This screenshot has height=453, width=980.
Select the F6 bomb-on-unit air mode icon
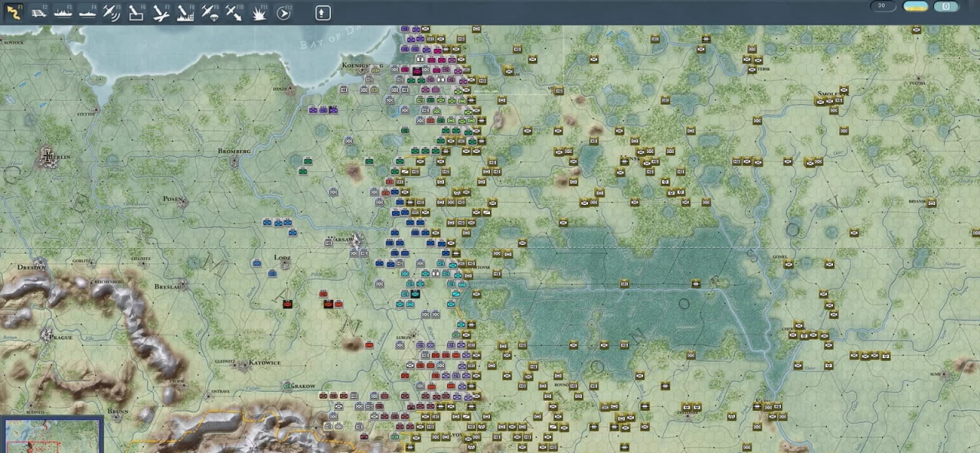(x=136, y=12)
